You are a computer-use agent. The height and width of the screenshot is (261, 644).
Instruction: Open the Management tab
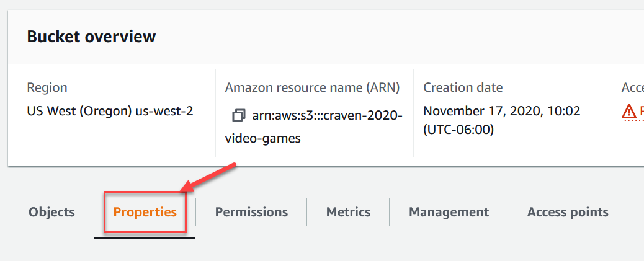[x=449, y=212]
